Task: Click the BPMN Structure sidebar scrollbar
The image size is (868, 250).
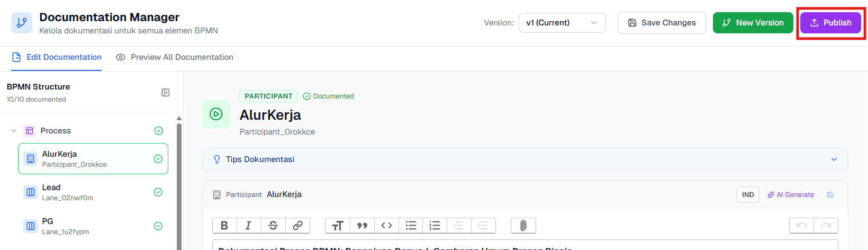Action: tap(179, 185)
